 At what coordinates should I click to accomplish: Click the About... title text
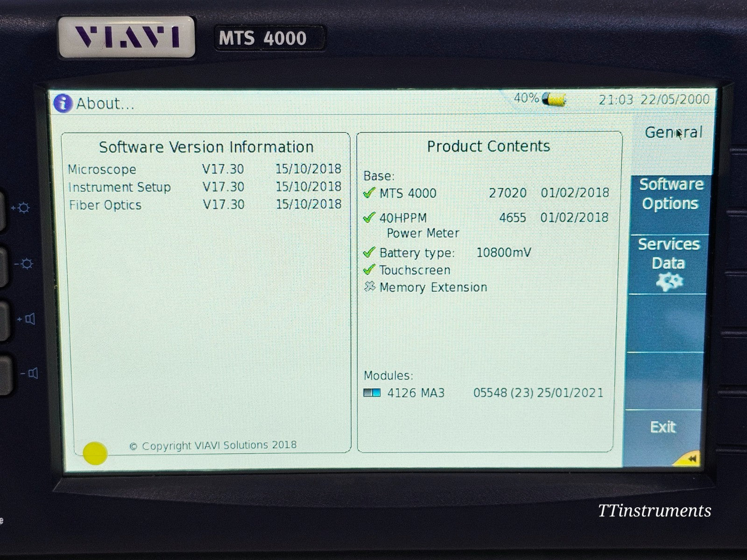click(x=105, y=104)
